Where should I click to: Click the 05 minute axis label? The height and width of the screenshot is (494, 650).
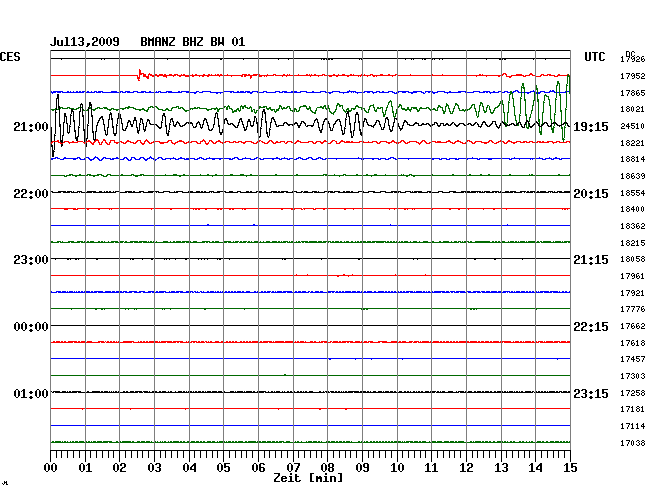tap(223, 468)
